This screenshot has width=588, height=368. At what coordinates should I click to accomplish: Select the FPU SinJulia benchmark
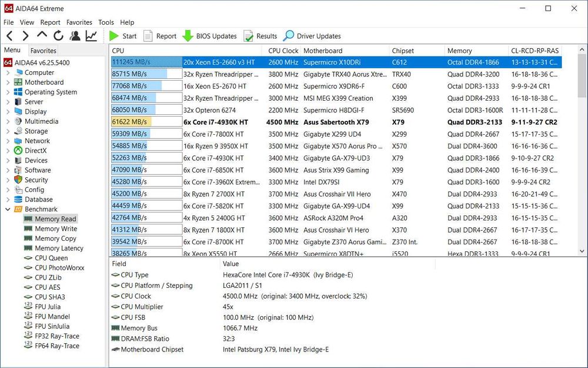point(46,326)
